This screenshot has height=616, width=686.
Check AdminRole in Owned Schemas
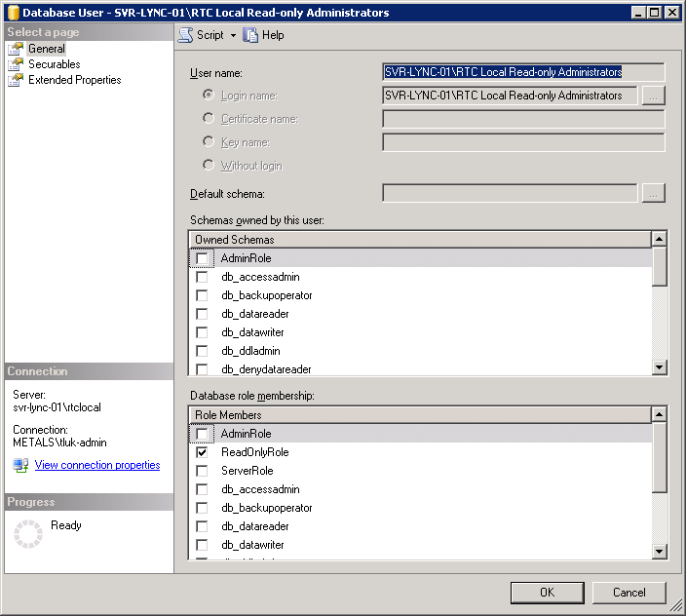(x=202, y=258)
